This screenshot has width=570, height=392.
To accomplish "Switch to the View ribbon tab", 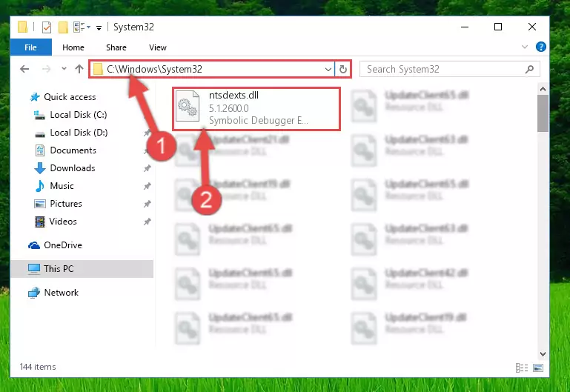I will click(x=158, y=47).
